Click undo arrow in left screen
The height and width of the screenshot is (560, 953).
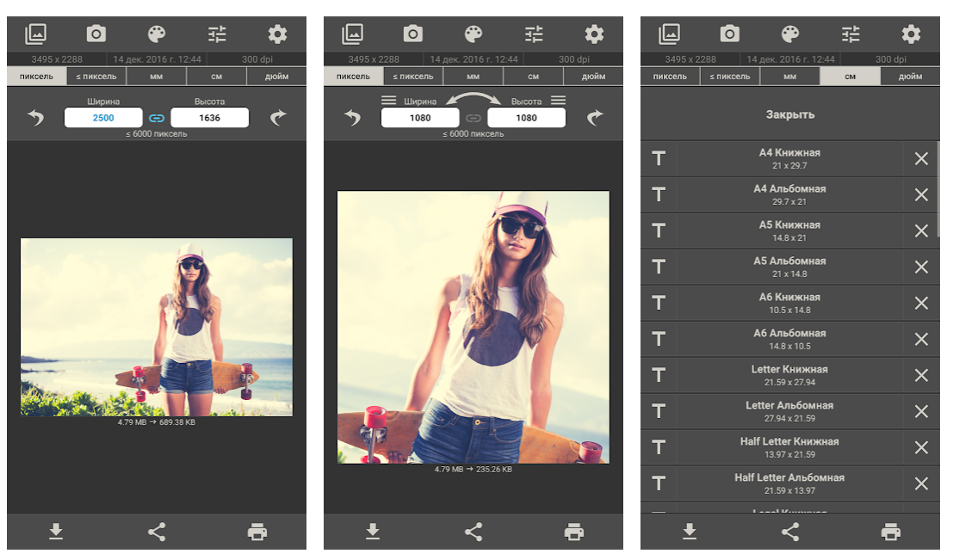point(36,117)
